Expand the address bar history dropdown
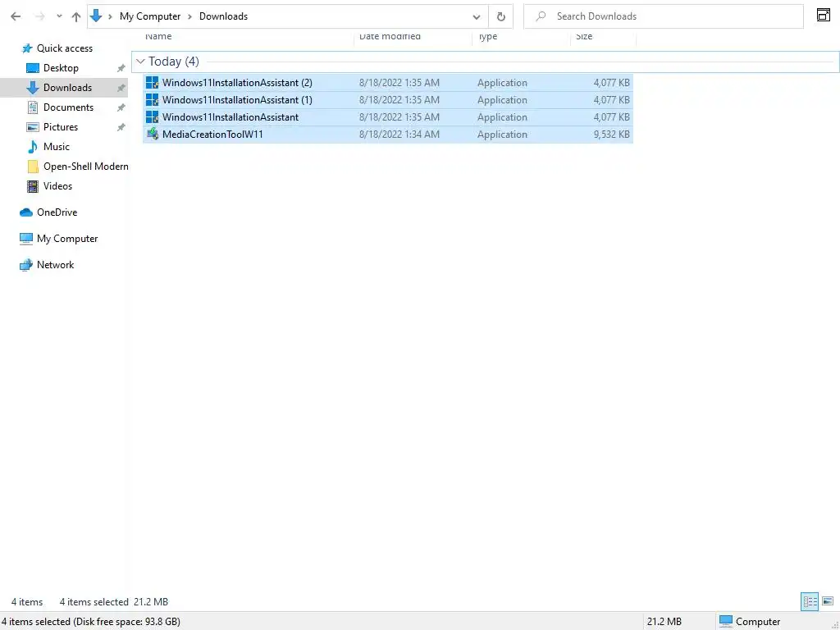The height and width of the screenshot is (630, 840). point(477,16)
